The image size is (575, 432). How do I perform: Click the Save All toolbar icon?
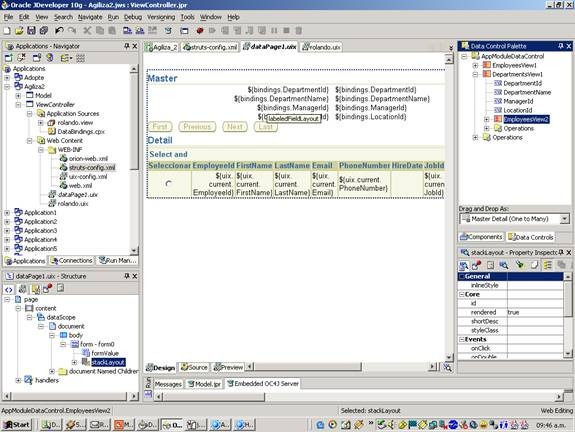tap(44, 30)
